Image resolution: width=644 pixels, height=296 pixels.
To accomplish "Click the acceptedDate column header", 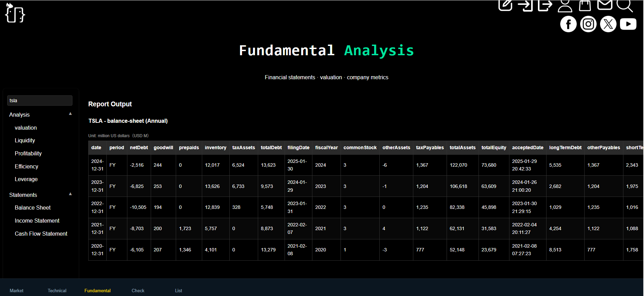I will pos(528,147).
